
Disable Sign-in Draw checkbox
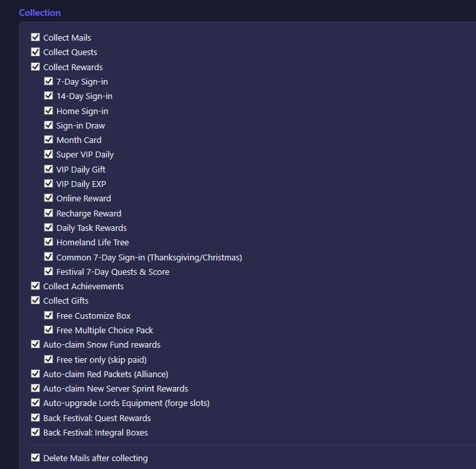[x=49, y=125]
